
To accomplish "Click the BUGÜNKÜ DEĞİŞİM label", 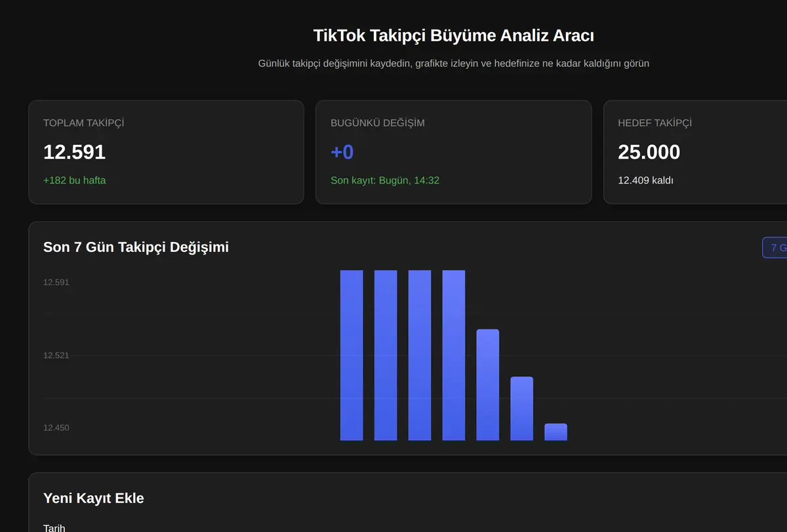I will pos(378,123).
